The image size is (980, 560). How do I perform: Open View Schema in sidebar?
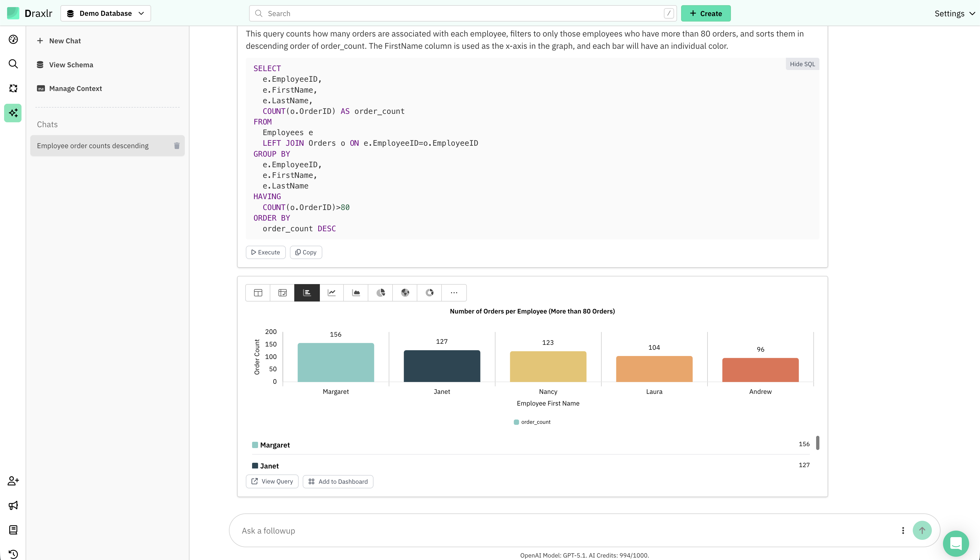(x=71, y=65)
